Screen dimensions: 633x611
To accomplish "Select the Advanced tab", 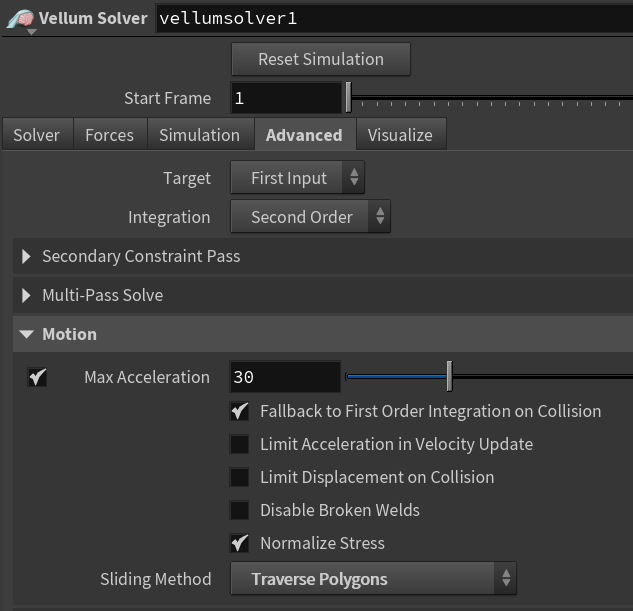I will point(304,135).
